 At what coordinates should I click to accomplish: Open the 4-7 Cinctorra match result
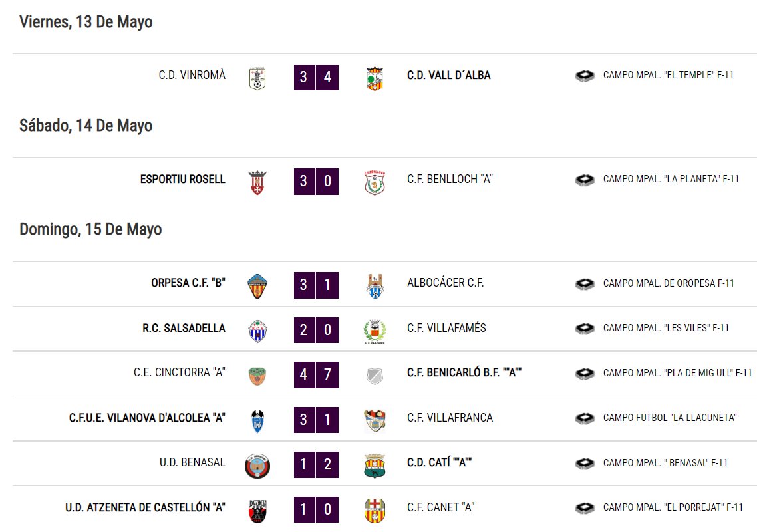[316, 374]
